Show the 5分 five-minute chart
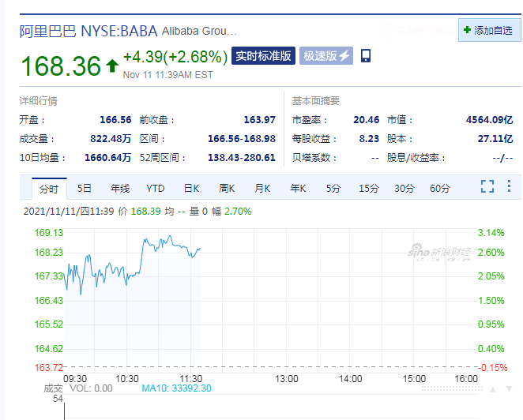The image size is (523, 420). click(333, 189)
